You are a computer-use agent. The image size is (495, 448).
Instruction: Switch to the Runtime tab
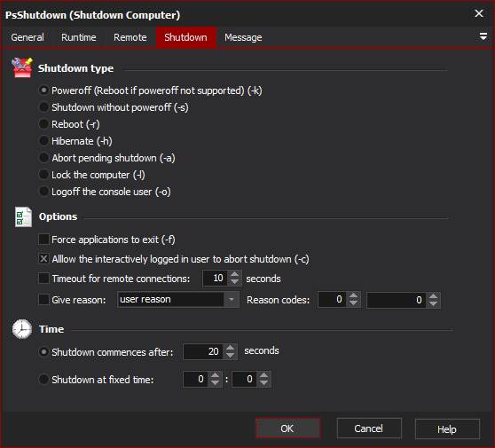point(79,37)
